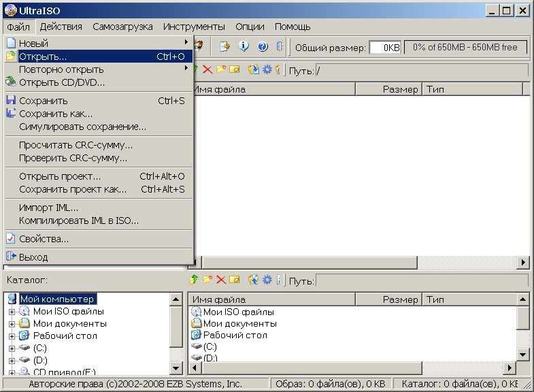Click the add files toolbar icon
The height and width of the screenshot is (392, 534).
224,46
